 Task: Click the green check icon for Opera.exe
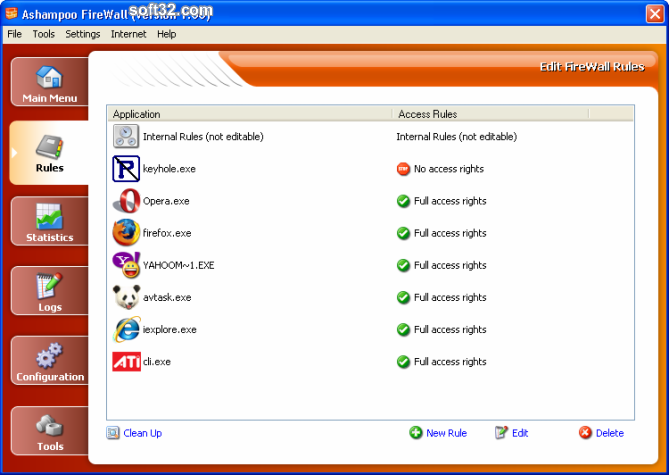(403, 201)
